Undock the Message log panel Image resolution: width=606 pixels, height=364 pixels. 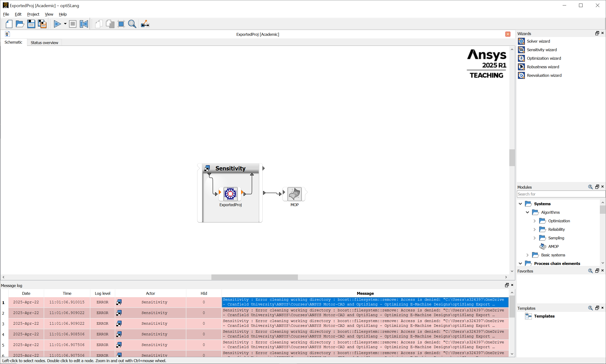[x=507, y=285]
